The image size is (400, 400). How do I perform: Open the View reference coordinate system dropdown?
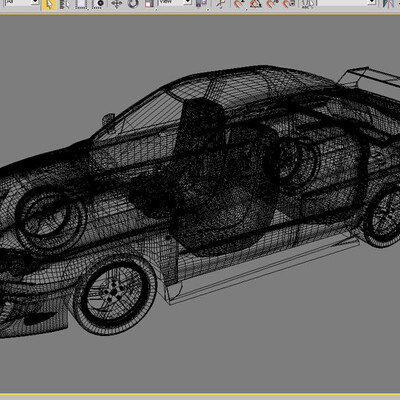click(174, 3)
